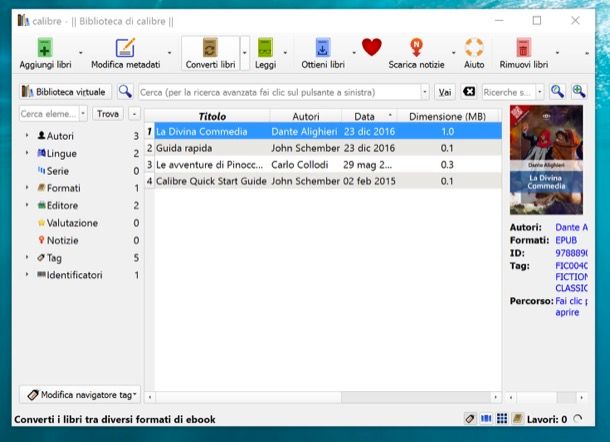Open Modifica navigatore tag menu
Image resolution: width=610 pixels, height=442 pixels.
point(80,395)
